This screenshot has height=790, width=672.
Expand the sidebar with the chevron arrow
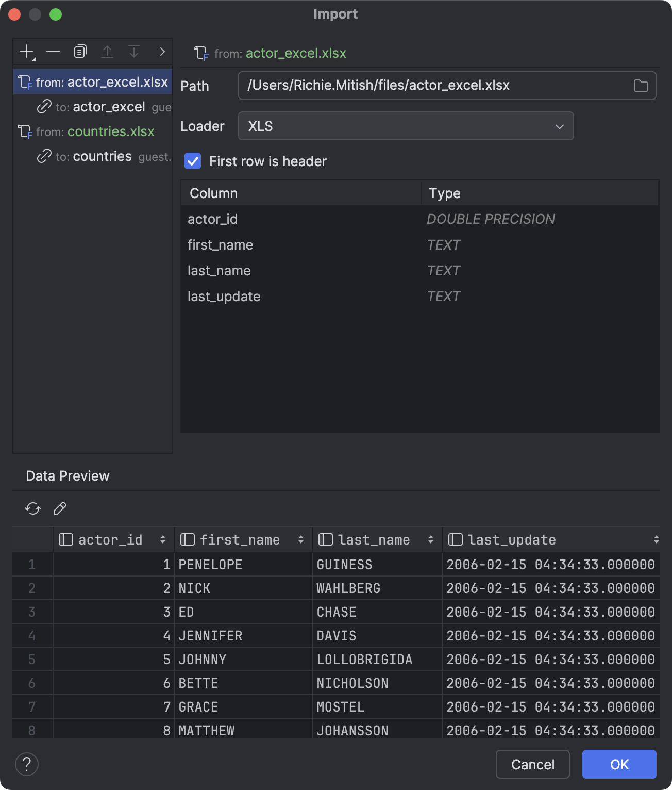pyautogui.click(x=162, y=51)
